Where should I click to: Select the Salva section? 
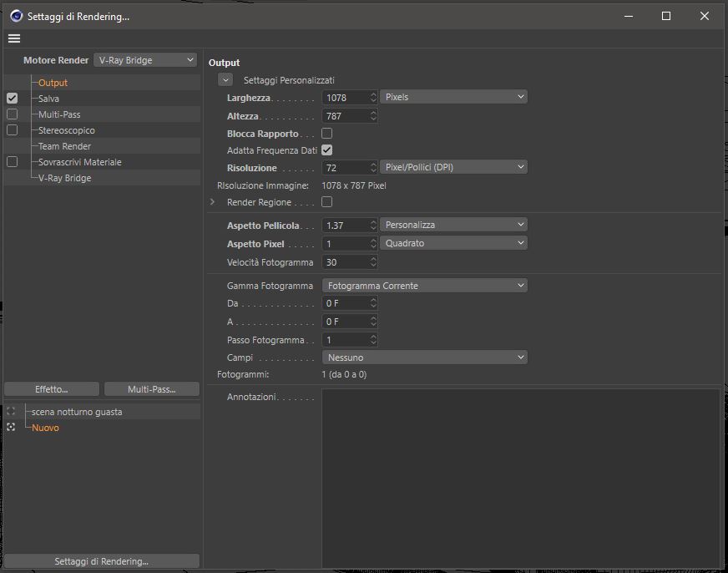pos(48,99)
